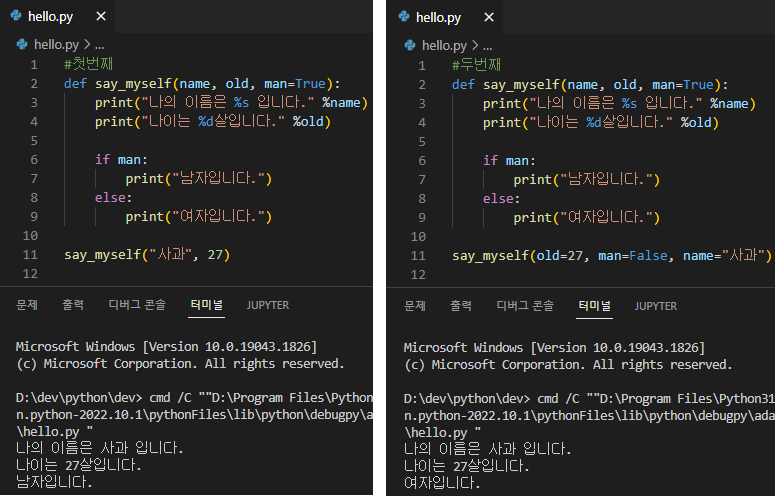Click man=True parameter in left editor
The image size is (775, 496).
coord(295,83)
